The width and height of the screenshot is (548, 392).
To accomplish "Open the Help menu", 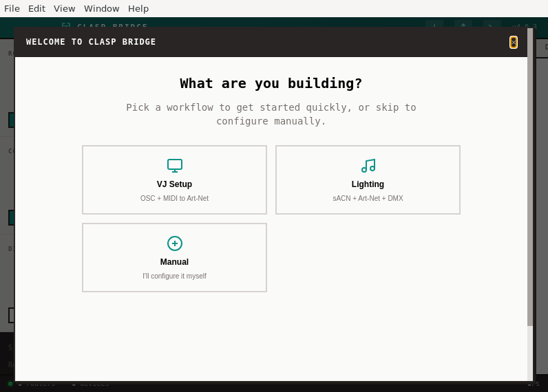I will pos(138,8).
